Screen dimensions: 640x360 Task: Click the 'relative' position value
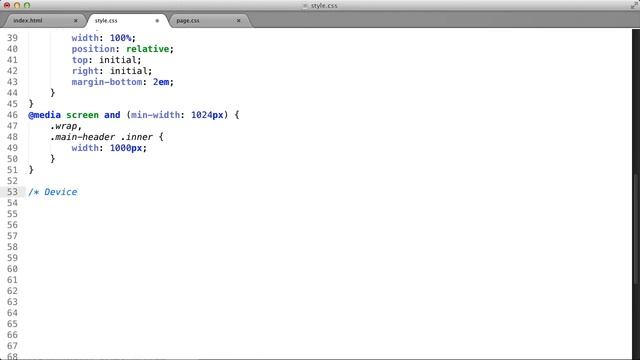click(x=147, y=49)
